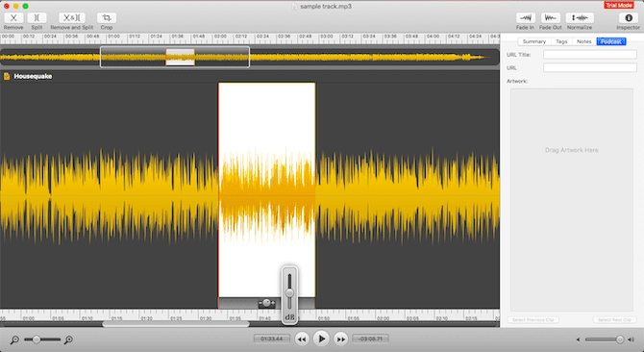Toggle the Inspector panel
The width and height of the screenshot is (644, 352).
[x=629, y=17]
